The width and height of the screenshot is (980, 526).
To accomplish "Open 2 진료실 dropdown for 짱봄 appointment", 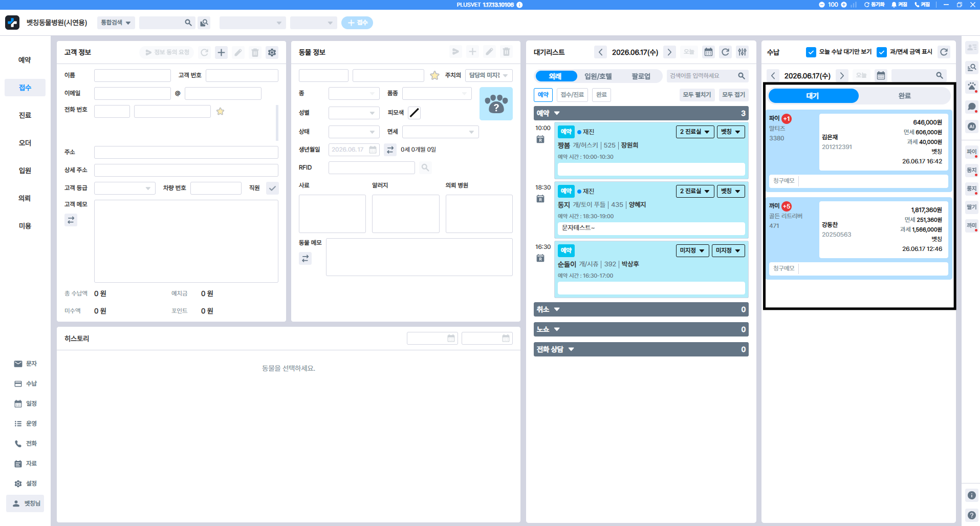I will pyautogui.click(x=695, y=132).
